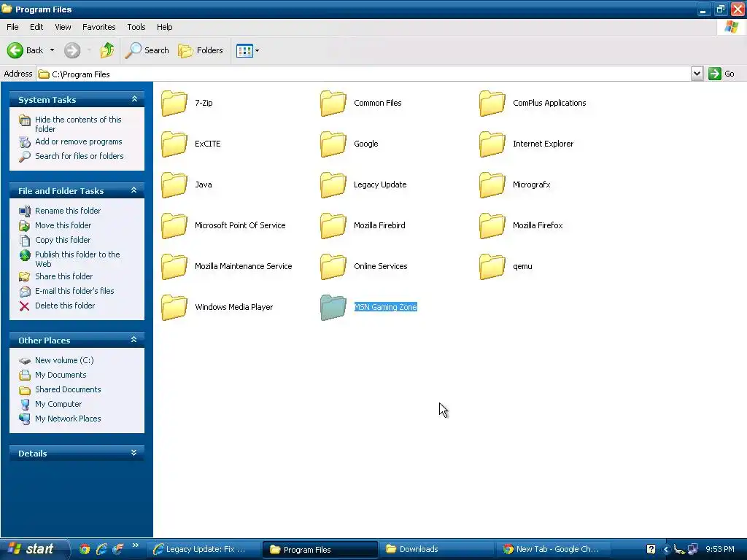Toggle the Folders tree pane
Viewport: 747px width, 560px height.
pyautogui.click(x=200, y=50)
